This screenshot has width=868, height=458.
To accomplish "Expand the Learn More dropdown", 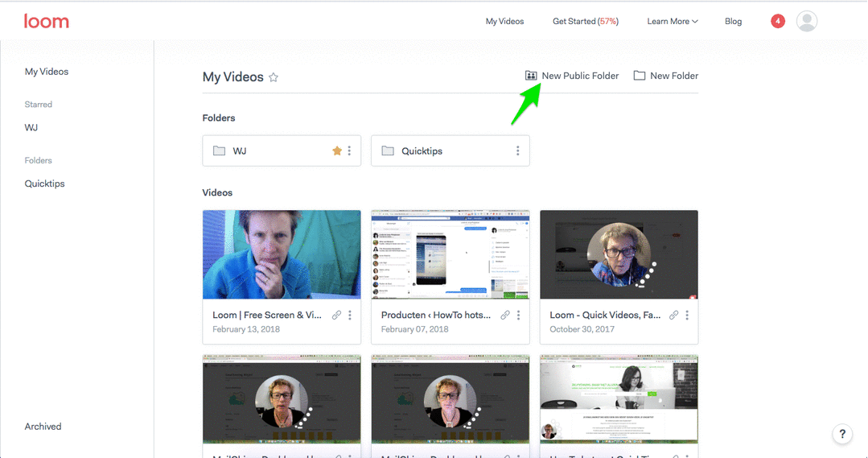I will click(673, 22).
